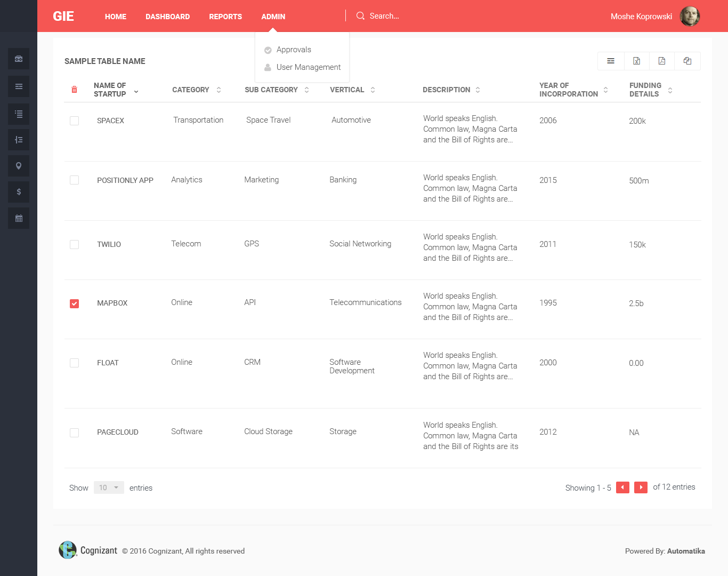The width and height of the screenshot is (728, 576).
Task: Click the 1995 incorporation year
Action: (548, 303)
